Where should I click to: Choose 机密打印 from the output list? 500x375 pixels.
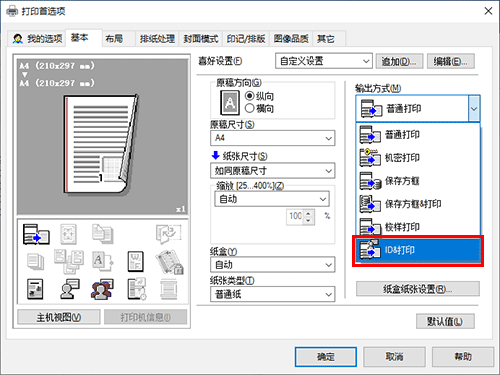[x=418, y=158]
